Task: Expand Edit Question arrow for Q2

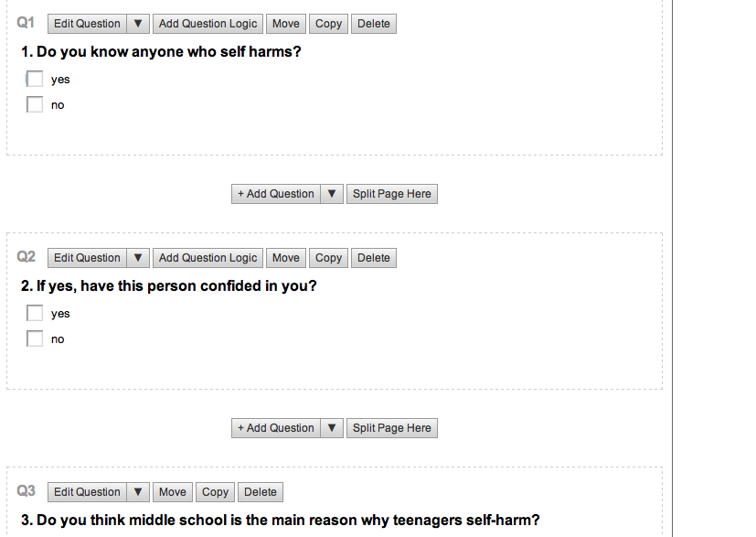Action: [138, 258]
